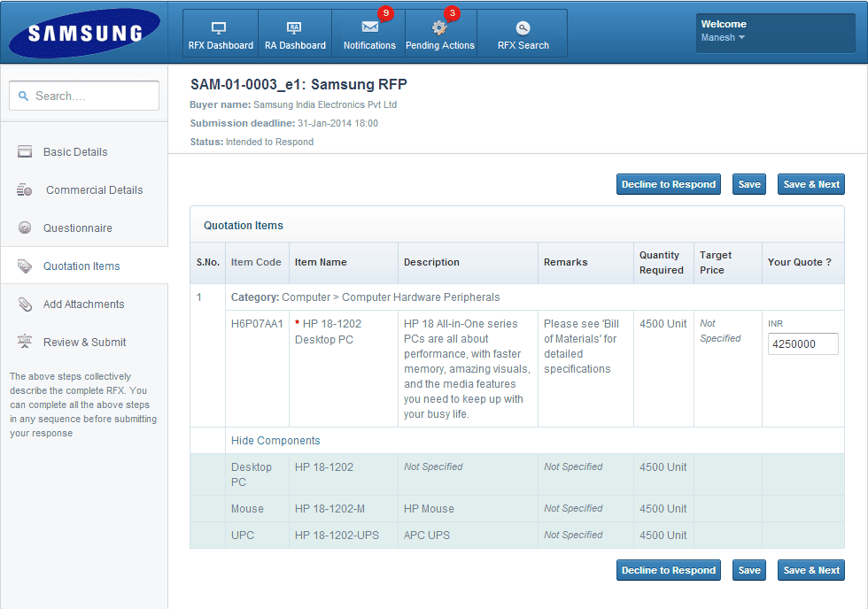Edit the INR quote amount field

pyautogui.click(x=802, y=343)
